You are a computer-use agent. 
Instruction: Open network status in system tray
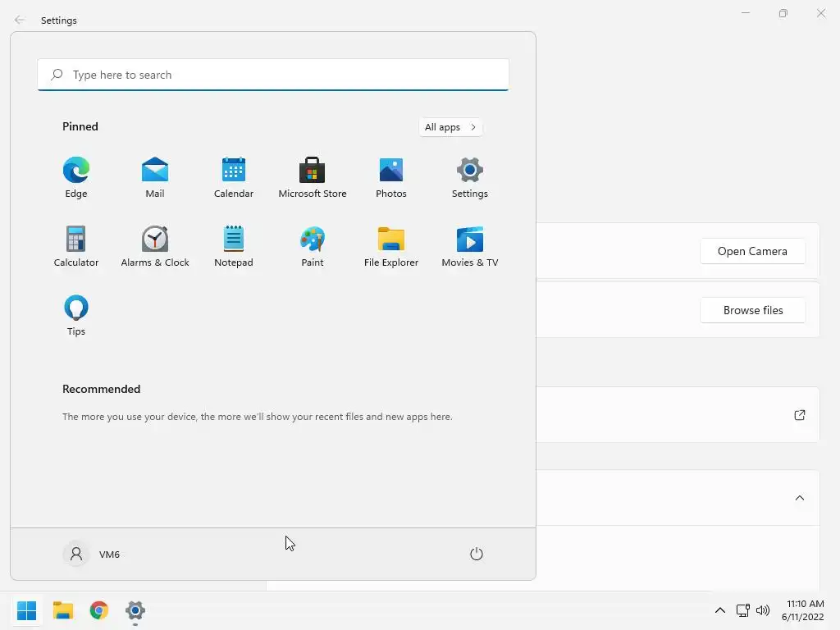(x=742, y=610)
